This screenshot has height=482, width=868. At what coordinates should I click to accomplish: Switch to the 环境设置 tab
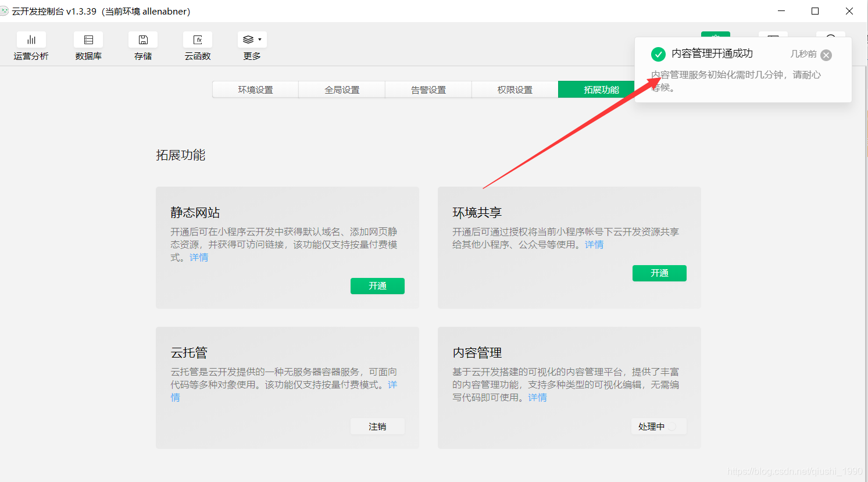tap(255, 90)
